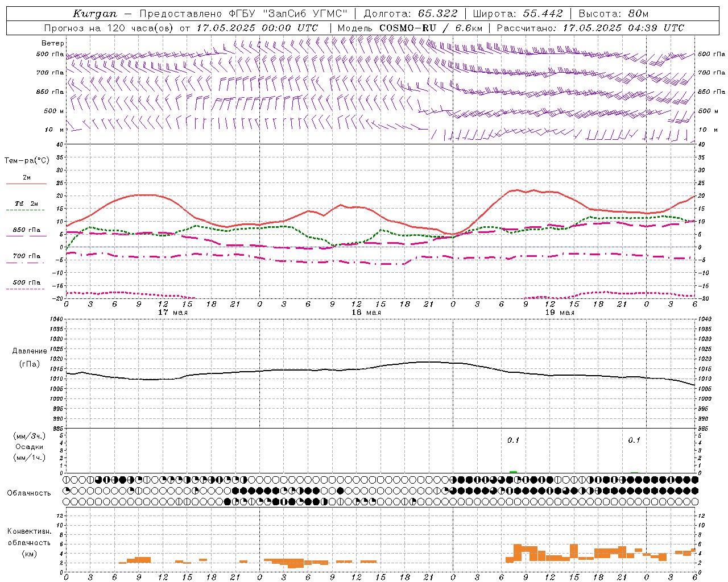Image resolution: width=728 pixels, height=582 pixels.
Task: Click the forecast text "Прогноз на 120 часа(ов)"
Action: pyautogui.click(x=109, y=28)
